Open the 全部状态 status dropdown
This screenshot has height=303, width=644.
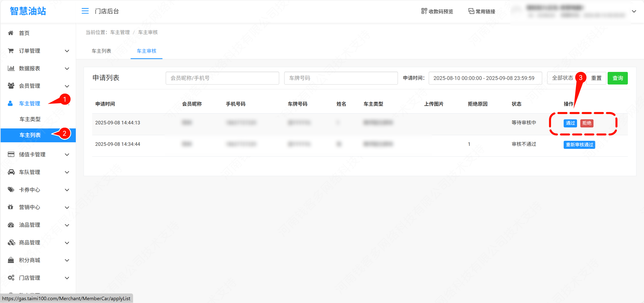pyautogui.click(x=562, y=78)
